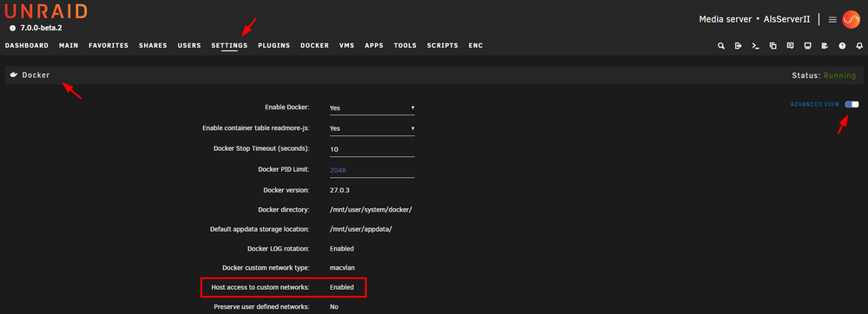Image resolution: width=868 pixels, height=314 pixels.
Task: Click the macvlan network type value
Action: coord(342,268)
